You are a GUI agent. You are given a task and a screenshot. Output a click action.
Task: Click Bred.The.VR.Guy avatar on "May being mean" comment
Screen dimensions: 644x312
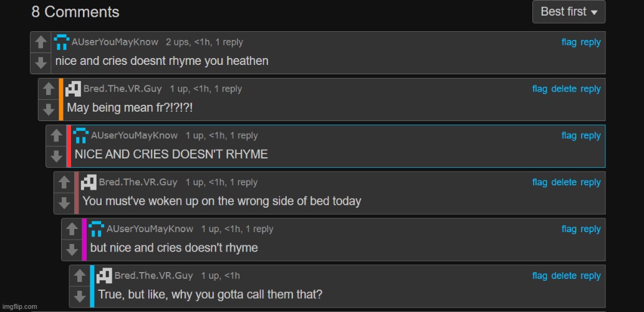[74, 89]
